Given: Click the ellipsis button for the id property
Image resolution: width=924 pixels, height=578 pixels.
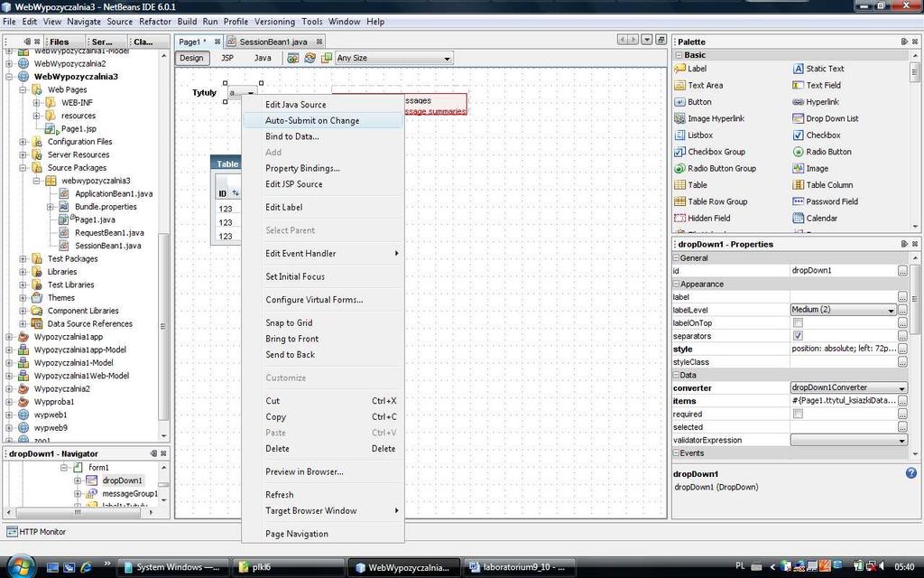Looking at the screenshot, I should 902,271.
